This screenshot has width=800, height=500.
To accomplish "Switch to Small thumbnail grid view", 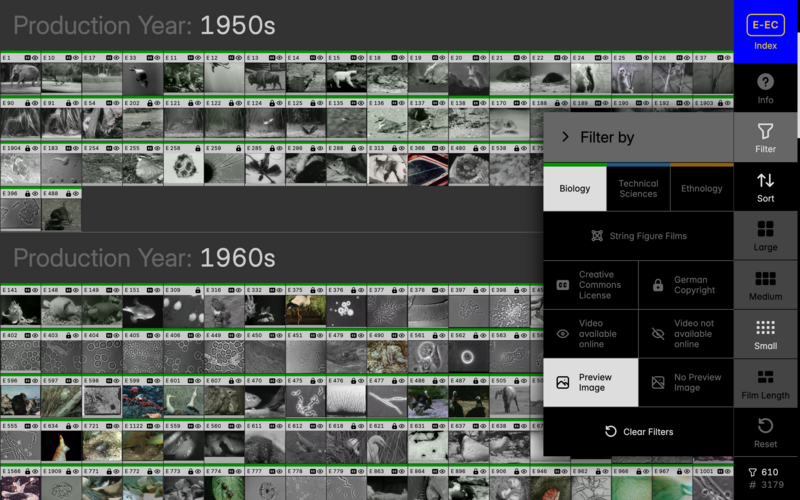I will coord(765,334).
